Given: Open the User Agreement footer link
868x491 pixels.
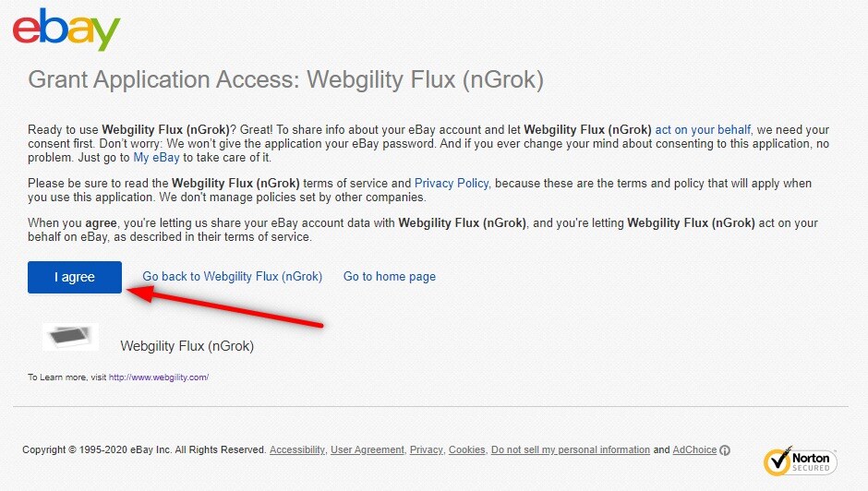Looking at the screenshot, I should click(x=368, y=449).
